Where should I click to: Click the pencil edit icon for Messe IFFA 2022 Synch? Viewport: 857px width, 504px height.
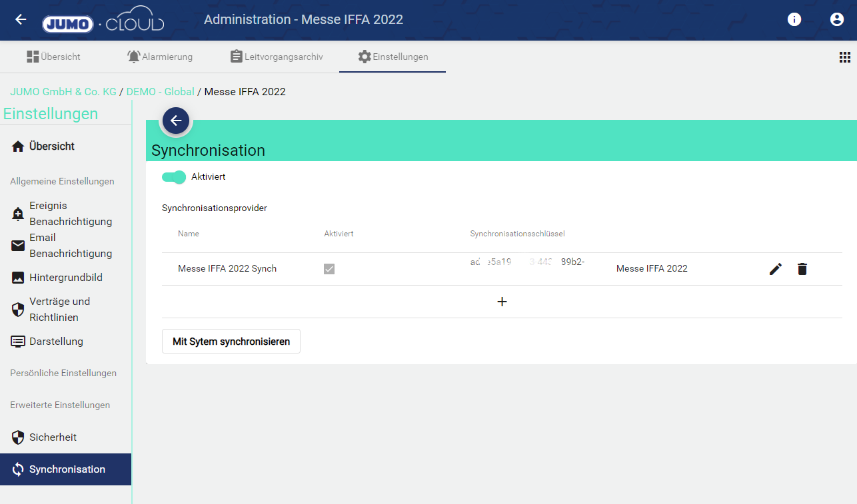click(775, 269)
